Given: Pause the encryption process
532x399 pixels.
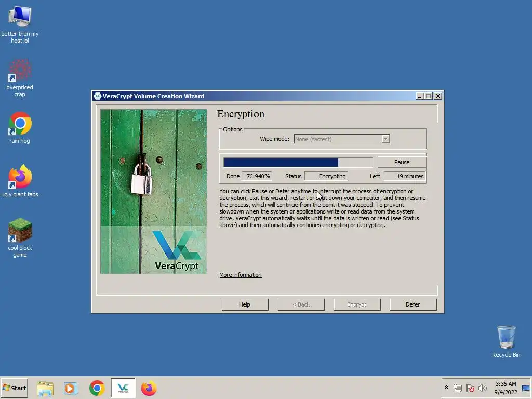Looking at the screenshot, I should coord(402,162).
